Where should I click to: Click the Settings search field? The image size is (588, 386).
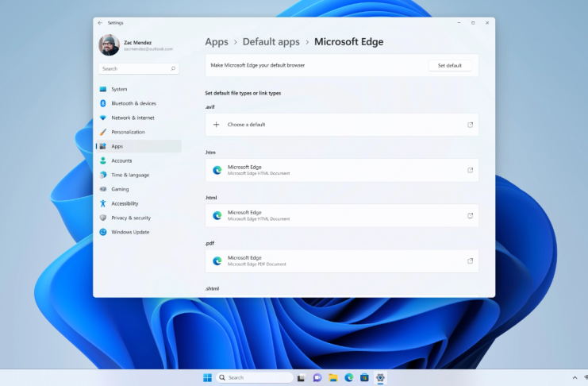(x=138, y=69)
